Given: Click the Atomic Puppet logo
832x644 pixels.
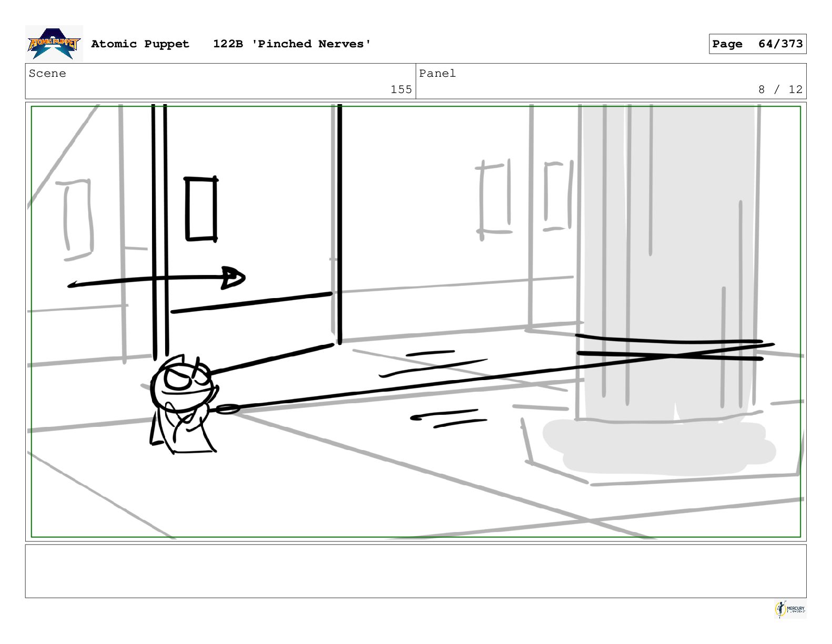Looking at the screenshot, I should point(54,43).
